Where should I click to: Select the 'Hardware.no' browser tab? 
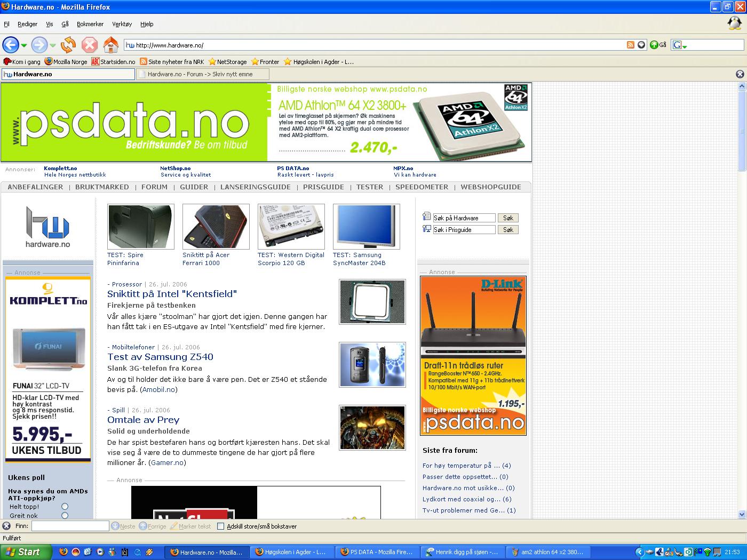[x=68, y=74]
